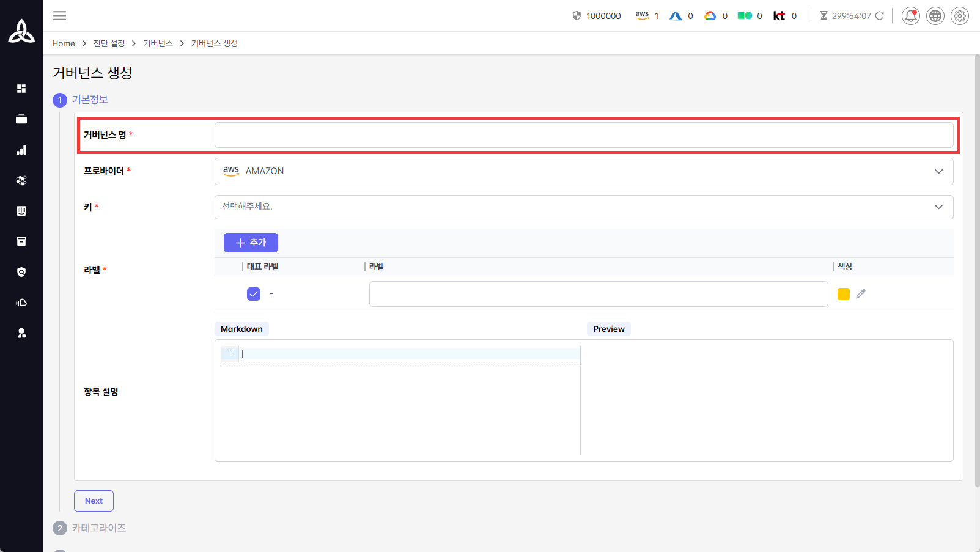Viewport: 980px width, 552px height.
Task: Click the notification bell icon
Action: pyautogui.click(x=910, y=16)
